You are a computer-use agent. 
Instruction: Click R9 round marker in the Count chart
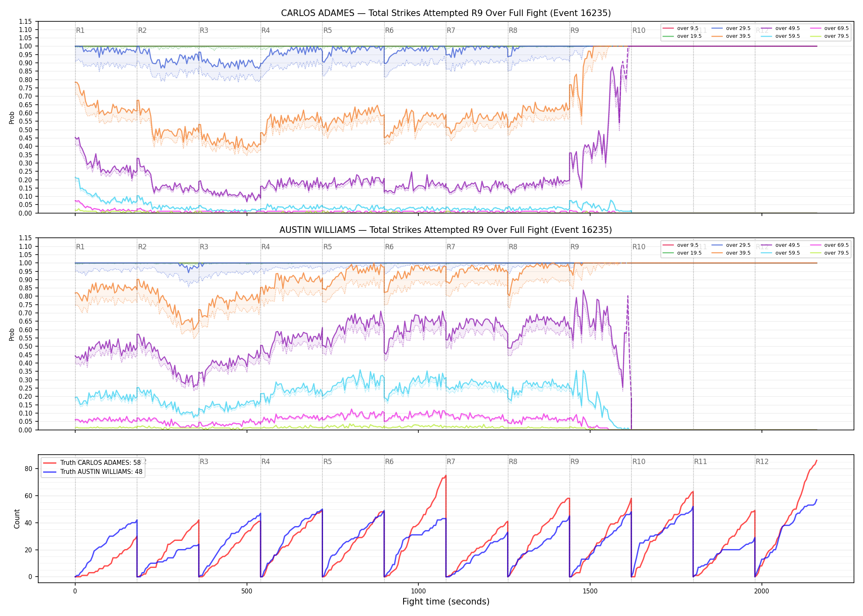[575, 462]
